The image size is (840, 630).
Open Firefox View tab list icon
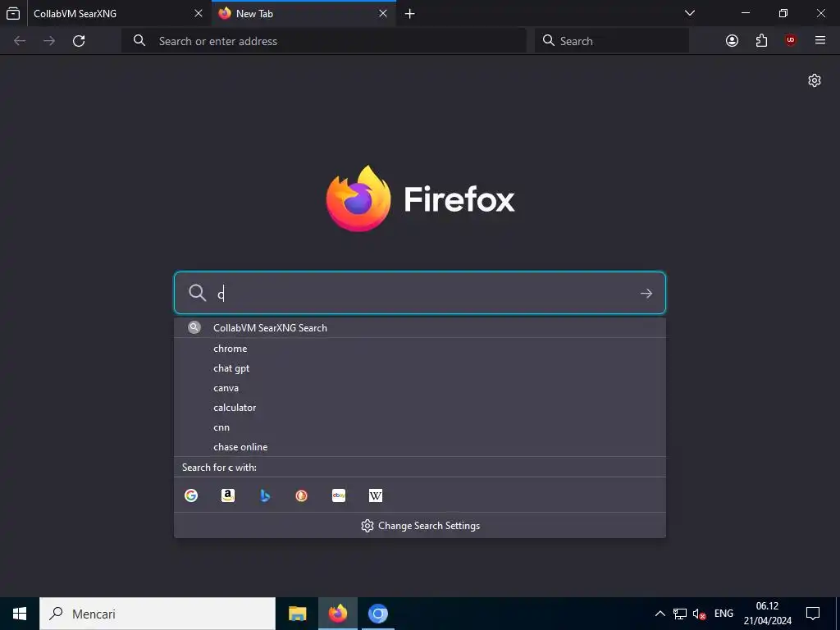[13, 13]
